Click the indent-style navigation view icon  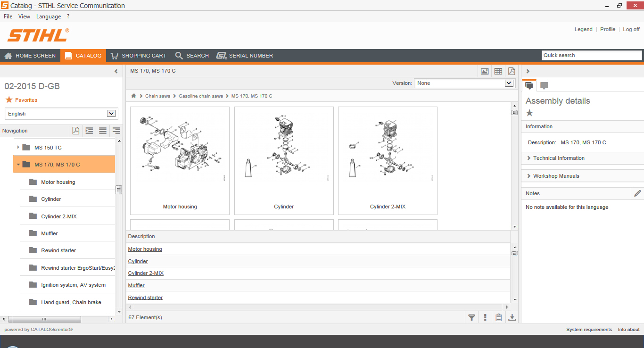pyautogui.click(x=89, y=131)
